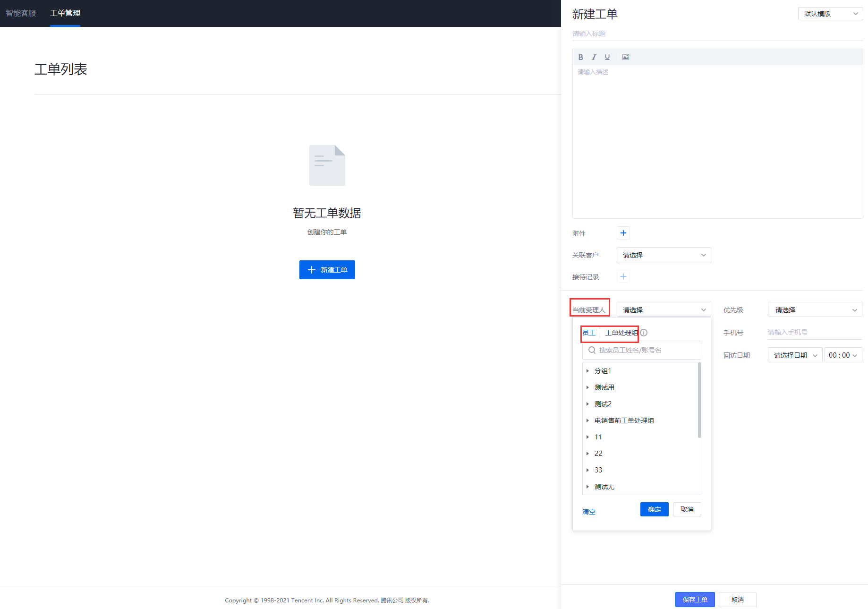Expand the 电销售前工单处理组 node
Screen dimensions: 868x609
(x=587, y=420)
